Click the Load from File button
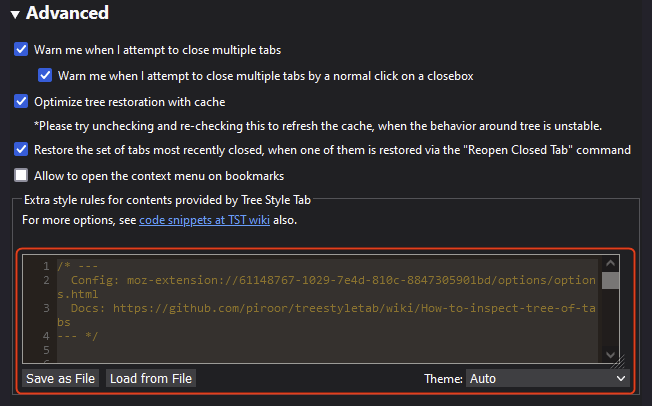652x406 pixels. coord(151,379)
